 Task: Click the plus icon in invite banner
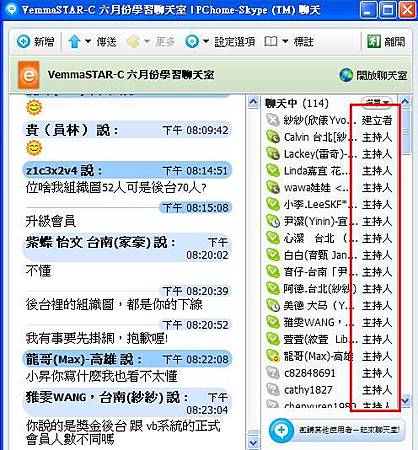click(281, 430)
